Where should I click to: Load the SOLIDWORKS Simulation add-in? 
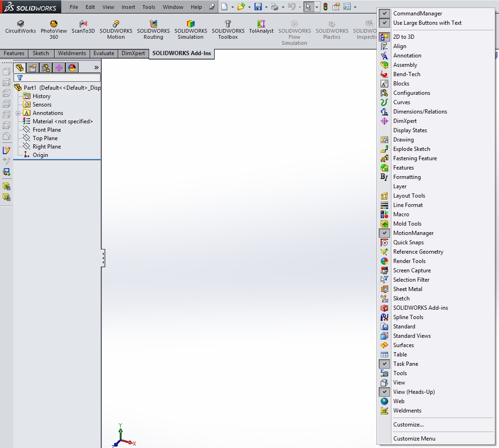[191, 29]
